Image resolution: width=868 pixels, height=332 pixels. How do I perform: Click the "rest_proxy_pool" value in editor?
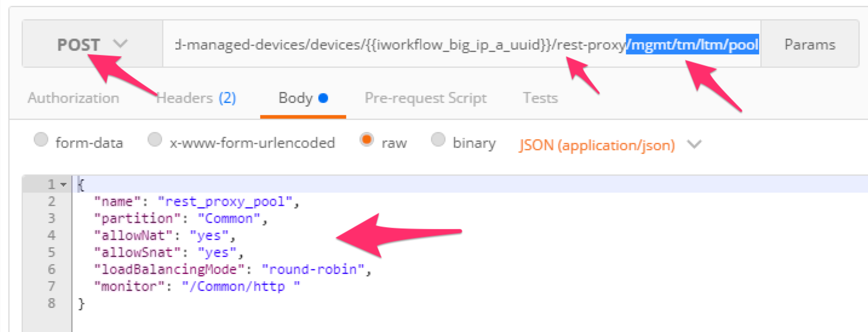[225, 202]
